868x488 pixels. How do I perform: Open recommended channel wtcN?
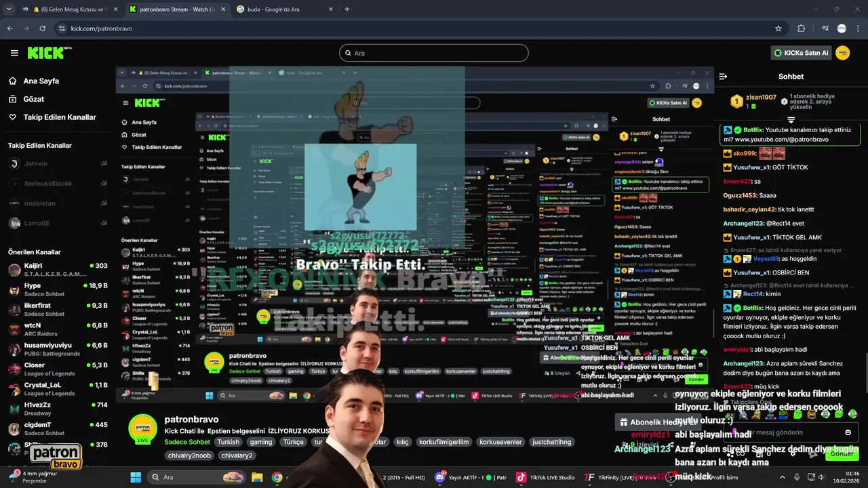click(58, 329)
